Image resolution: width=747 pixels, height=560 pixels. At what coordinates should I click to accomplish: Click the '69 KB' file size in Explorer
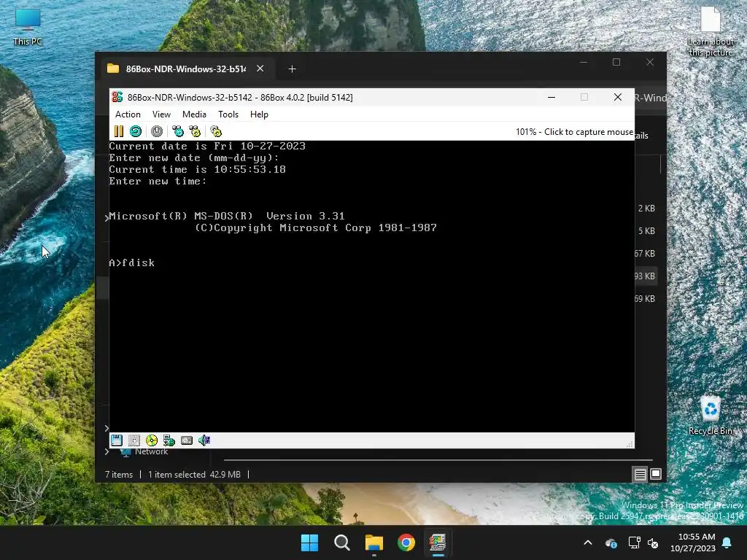coord(645,298)
